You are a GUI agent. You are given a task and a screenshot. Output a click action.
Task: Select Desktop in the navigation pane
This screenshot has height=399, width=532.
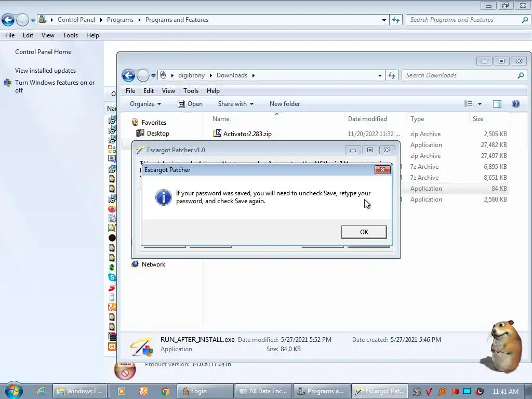pos(158,134)
